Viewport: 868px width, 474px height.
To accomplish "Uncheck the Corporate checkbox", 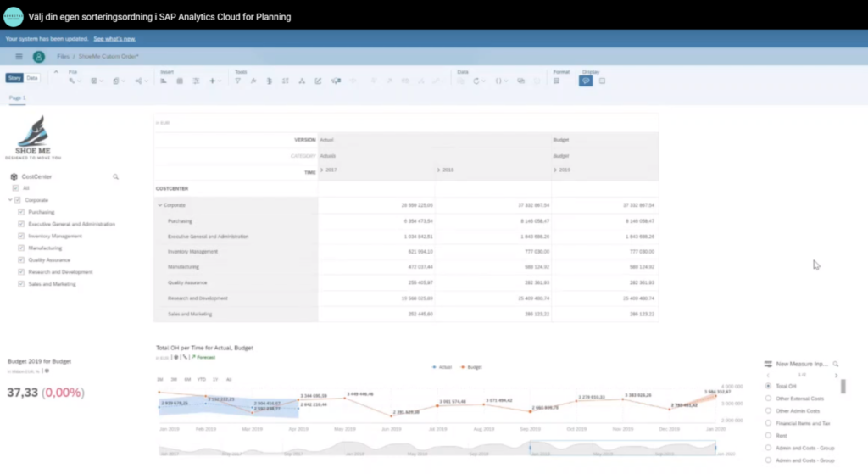I will [x=18, y=200].
